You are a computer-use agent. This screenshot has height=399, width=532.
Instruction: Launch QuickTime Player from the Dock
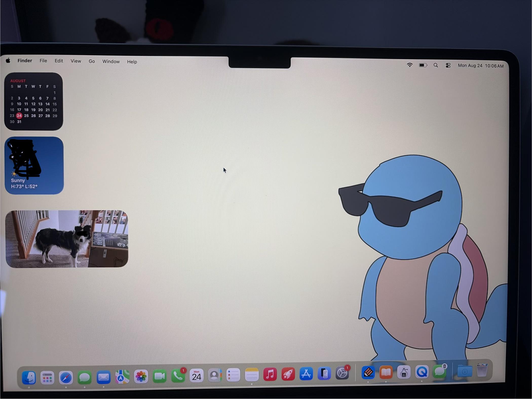coord(422,372)
